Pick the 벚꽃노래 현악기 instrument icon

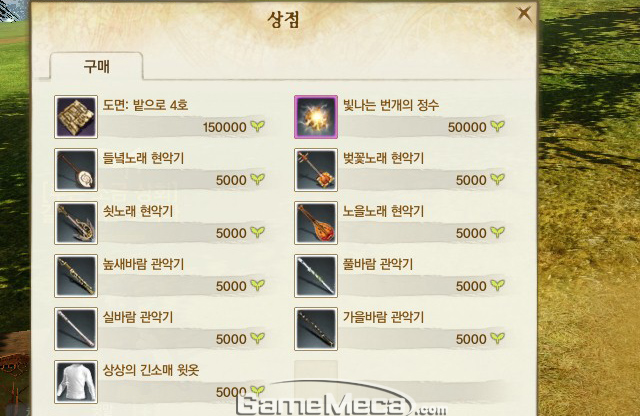coord(316,170)
